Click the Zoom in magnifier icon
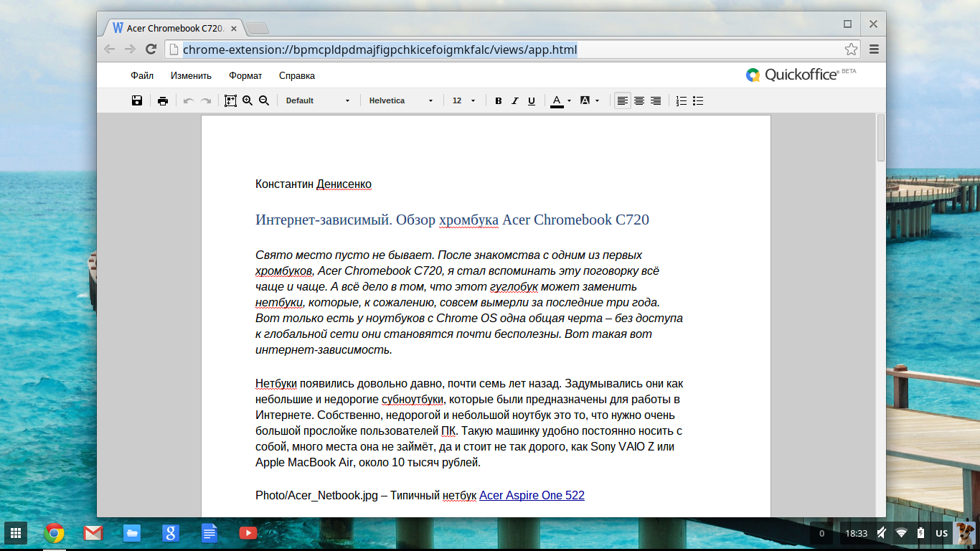Screen dimensions: 980x551 pyautogui.click(x=248, y=100)
